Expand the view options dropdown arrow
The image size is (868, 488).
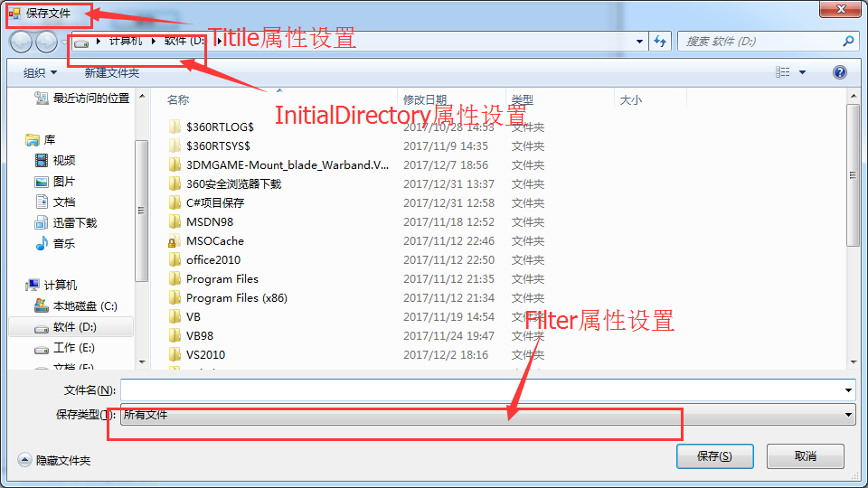[802, 72]
